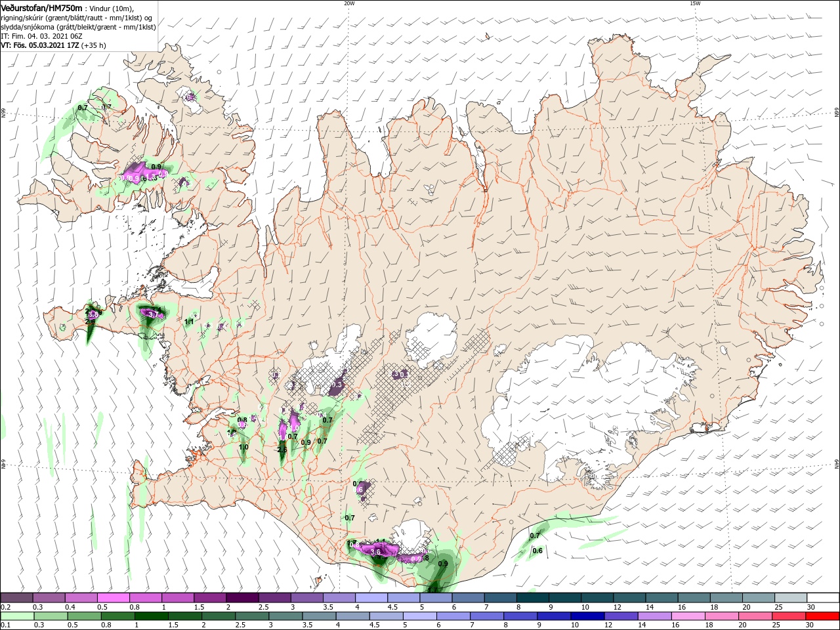
Task: Click the snow scale swatch between 0.2 and 0.3
Action: coord(17,598)
